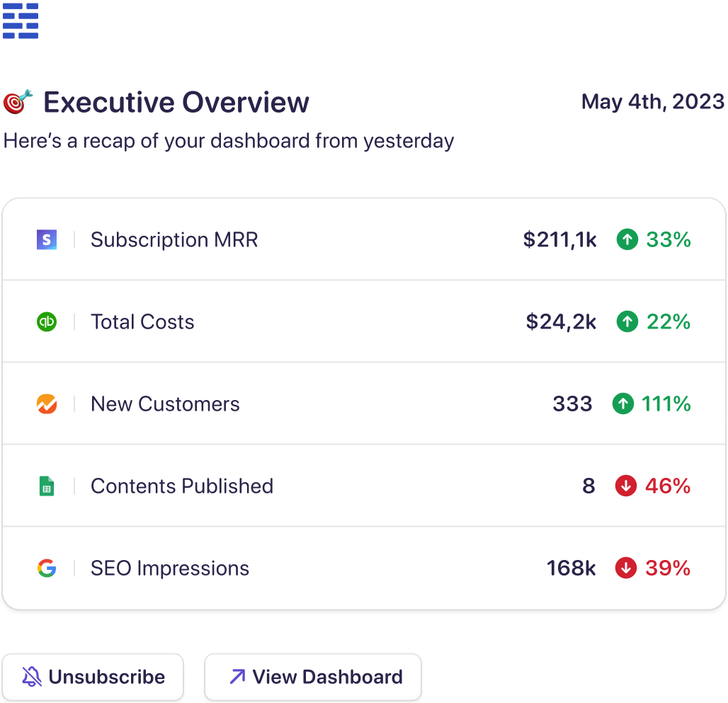Click the May 4th, 2023 date label
728x703 pixels.
[652, 101]
